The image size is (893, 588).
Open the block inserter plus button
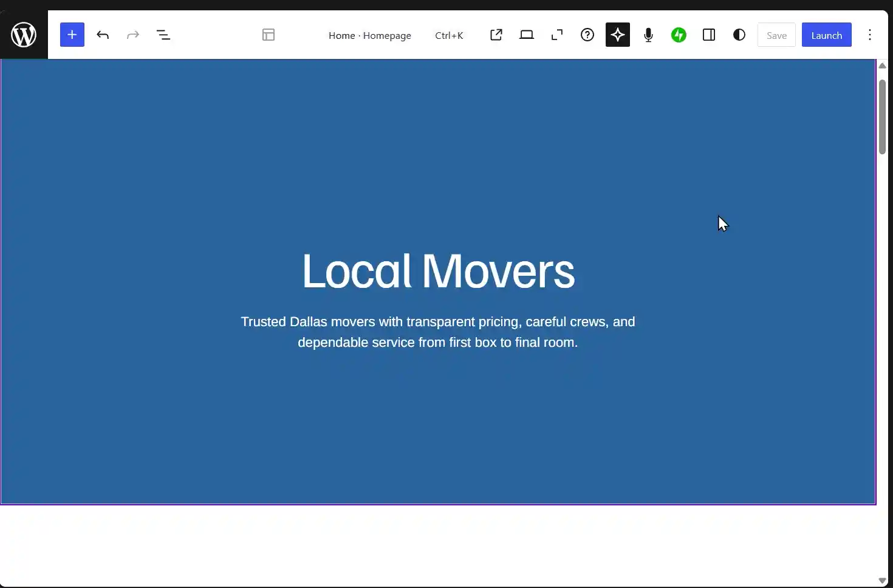(72, 35)
